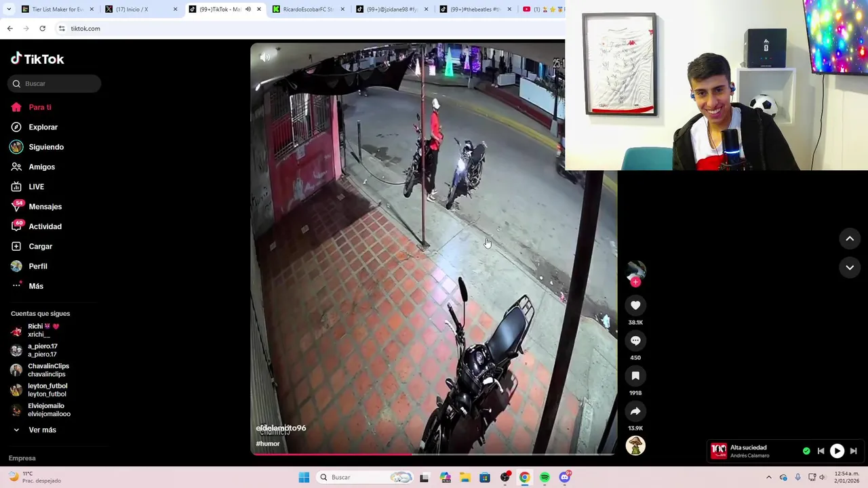Open Discord from taskbar
Screen dimensions: 868x488
point(565,477)
